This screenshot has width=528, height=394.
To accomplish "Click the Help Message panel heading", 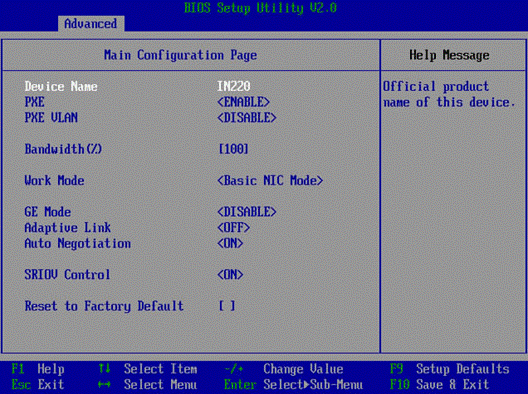I will click(449, 55).
